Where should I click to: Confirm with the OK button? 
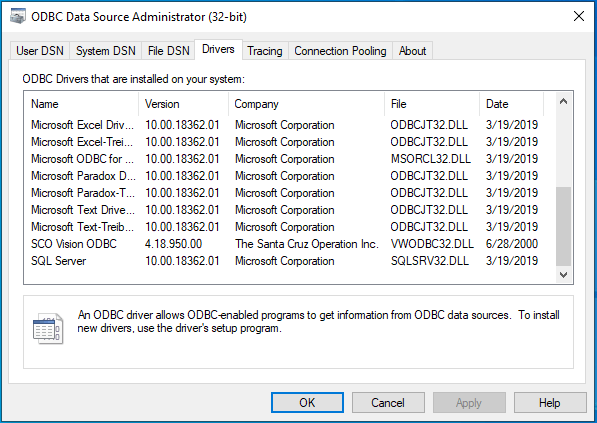coord(307,402)
